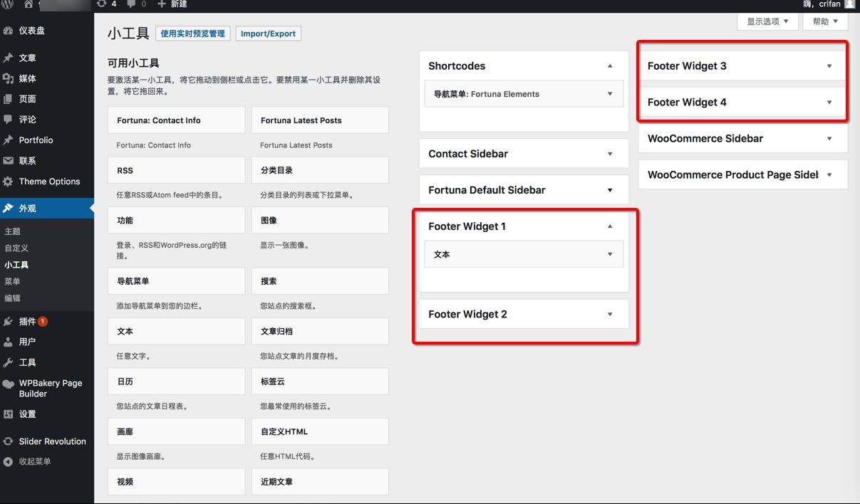Viewport: 860px width, 504px height.
Task: Click the WPBakery Page Builder cloud icon
Action: 9,384
